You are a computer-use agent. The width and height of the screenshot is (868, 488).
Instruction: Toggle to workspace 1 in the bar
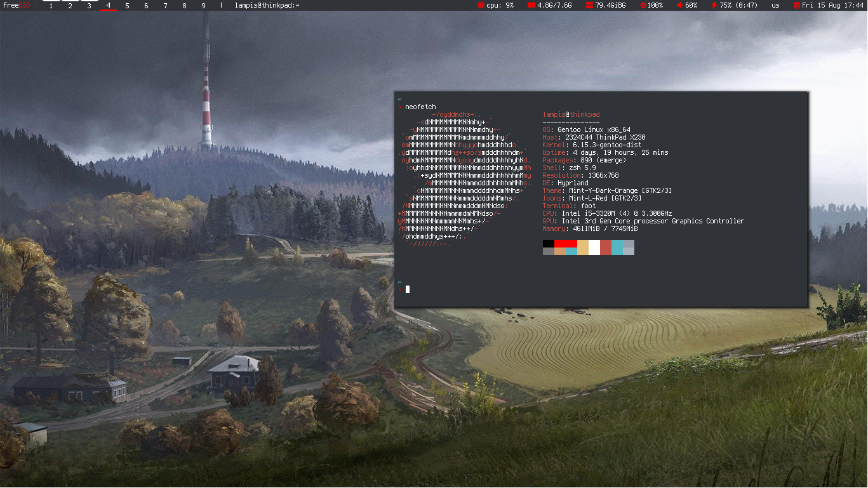[50, 5]
